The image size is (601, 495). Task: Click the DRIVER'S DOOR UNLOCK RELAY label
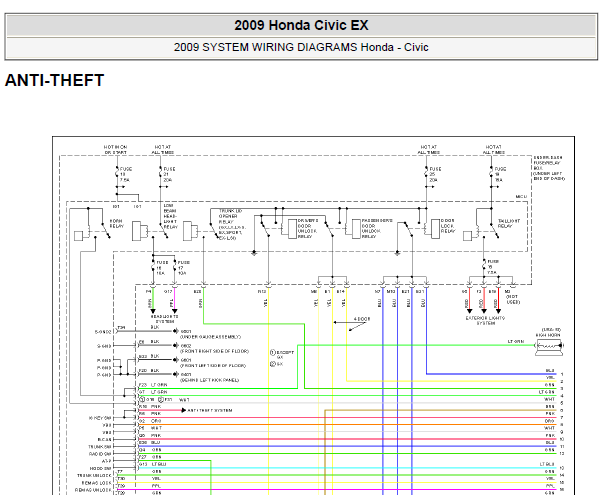click(x=308, y=229)
